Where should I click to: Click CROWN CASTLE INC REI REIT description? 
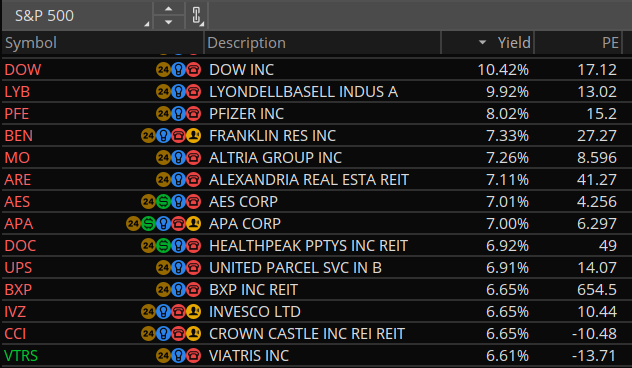pyautogui.click(x=307, y=333)
